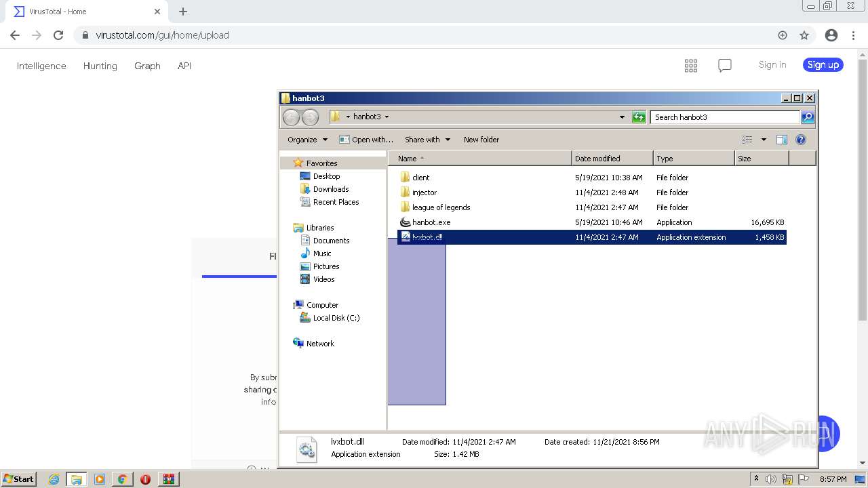The image size is (868, 488).
Task: Expand the Share with dropdown
Action: tap(427, 140)
